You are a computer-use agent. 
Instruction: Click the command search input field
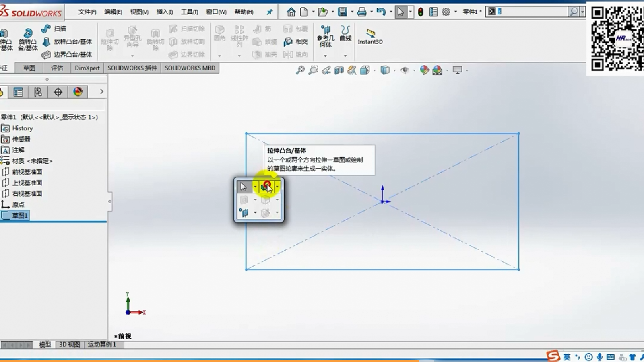(x=531, y=12)
